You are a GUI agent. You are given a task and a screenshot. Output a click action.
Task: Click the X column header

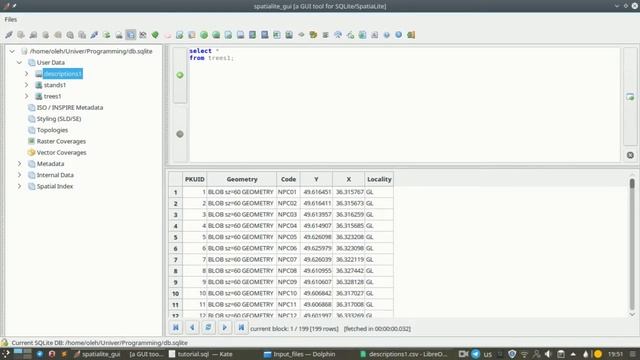(x=349, y=179)
